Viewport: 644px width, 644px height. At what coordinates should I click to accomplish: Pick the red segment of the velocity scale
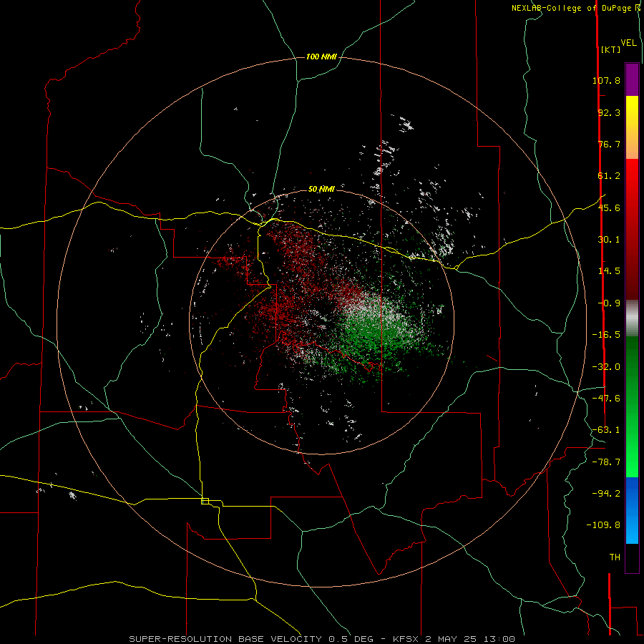[x=632, y=229]
